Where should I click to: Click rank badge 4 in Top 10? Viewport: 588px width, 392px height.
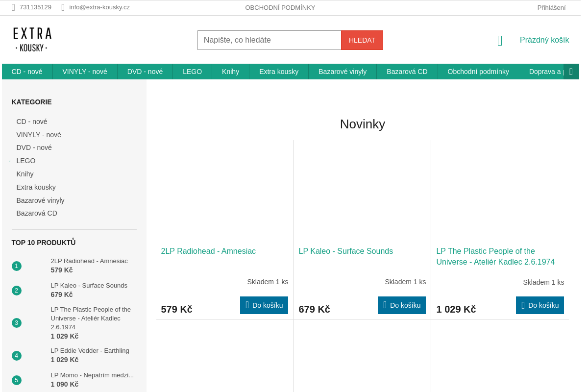tap(17, 356)
